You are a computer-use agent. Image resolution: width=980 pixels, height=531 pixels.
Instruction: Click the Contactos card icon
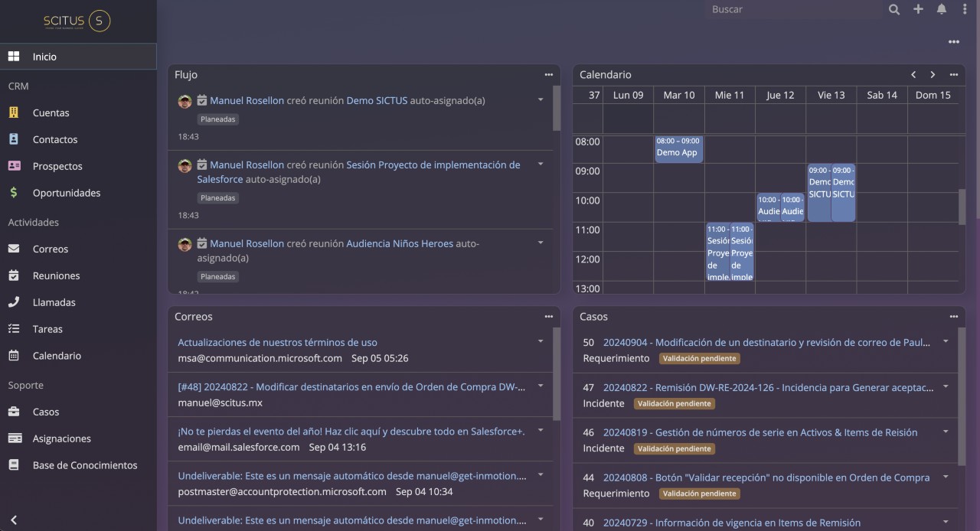pyautogui.click(x=14, y=139)
